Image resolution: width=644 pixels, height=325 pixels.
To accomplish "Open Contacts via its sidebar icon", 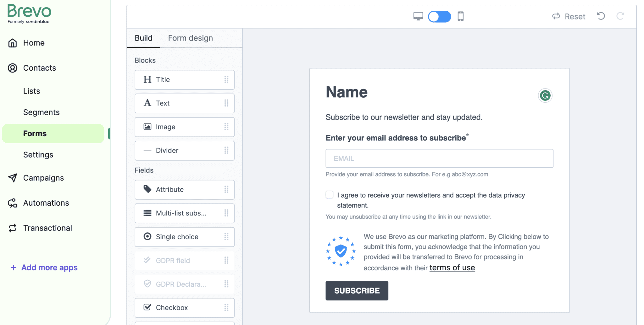I will (x=13, y=68).
